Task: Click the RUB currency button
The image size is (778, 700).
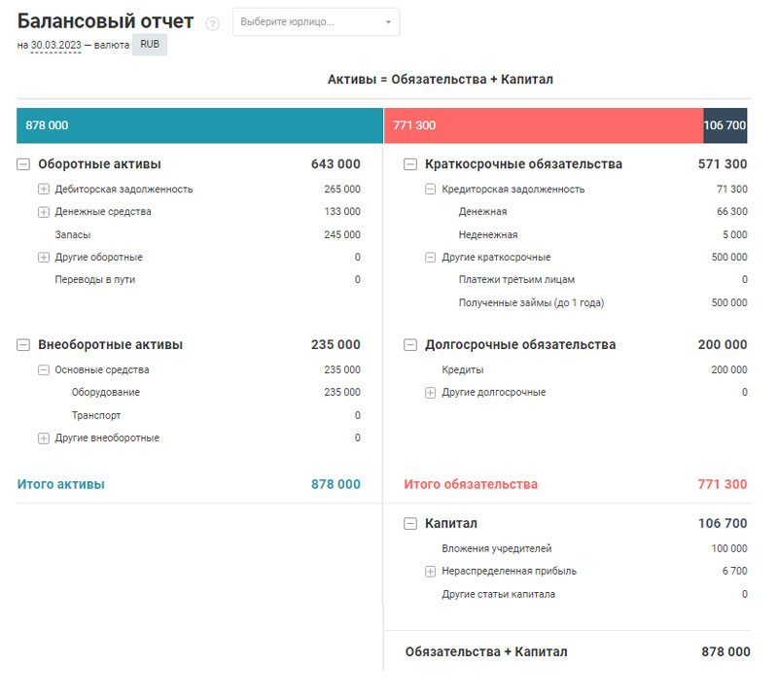Action: (150, 45)
